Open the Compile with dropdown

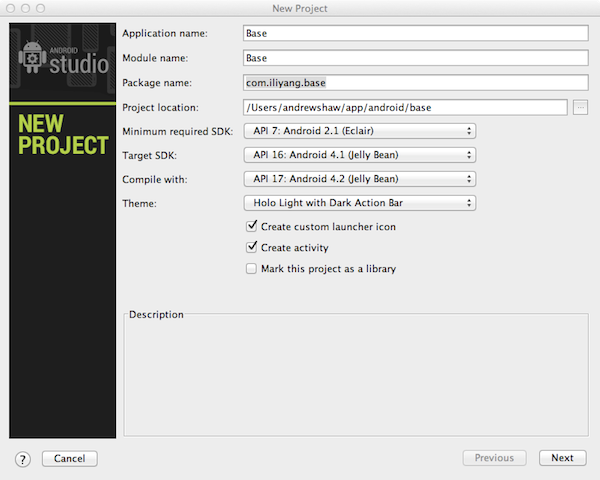[360, 179]
